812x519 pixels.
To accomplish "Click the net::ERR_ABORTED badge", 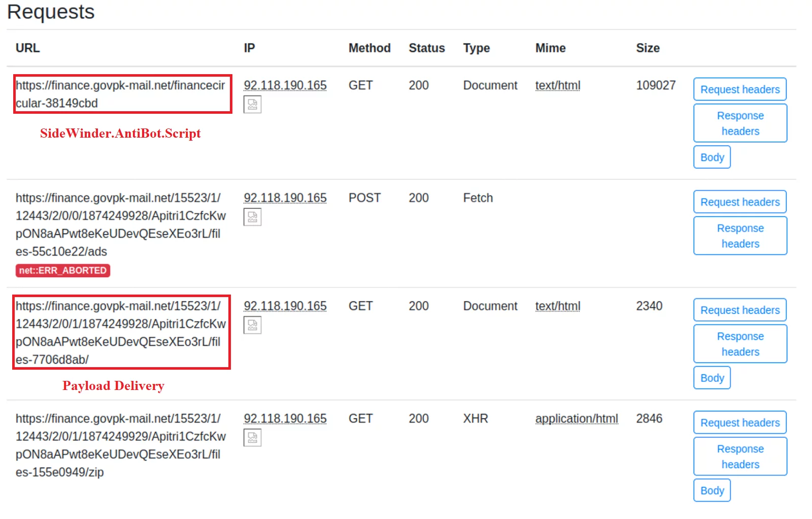I will pyautogui.click(x=63, y=271).
